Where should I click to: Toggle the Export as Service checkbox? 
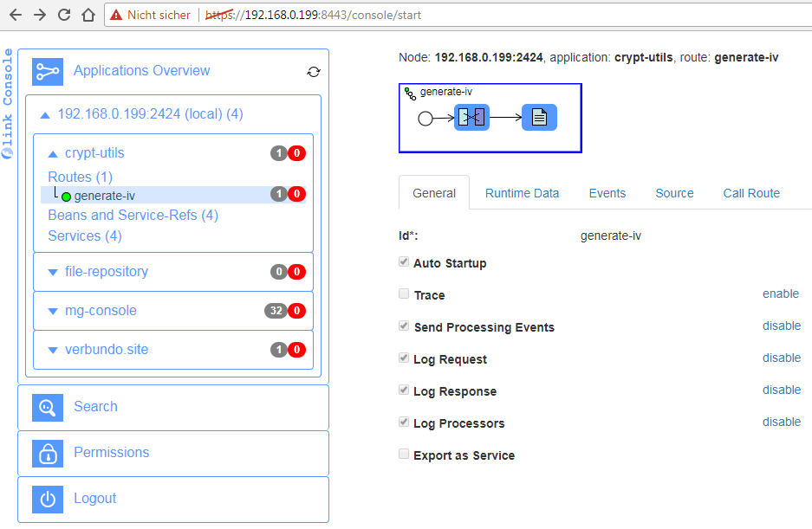(x=404, y=455)
